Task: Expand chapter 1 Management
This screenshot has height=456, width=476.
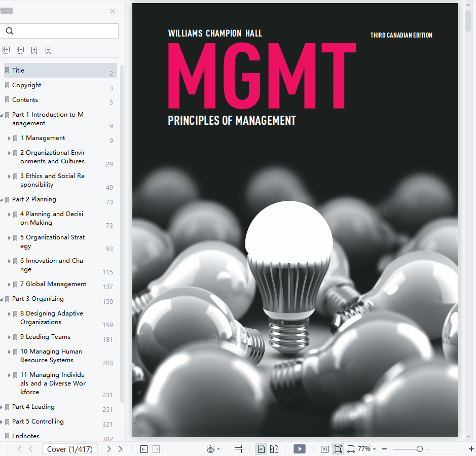Action: tap(9, 138)
